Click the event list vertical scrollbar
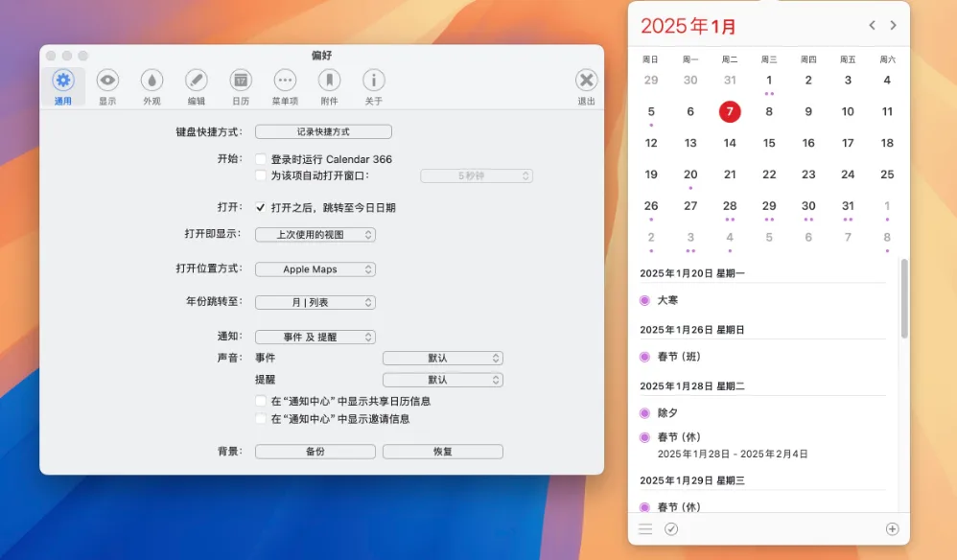The image size is (957, 560). point(904,298)
